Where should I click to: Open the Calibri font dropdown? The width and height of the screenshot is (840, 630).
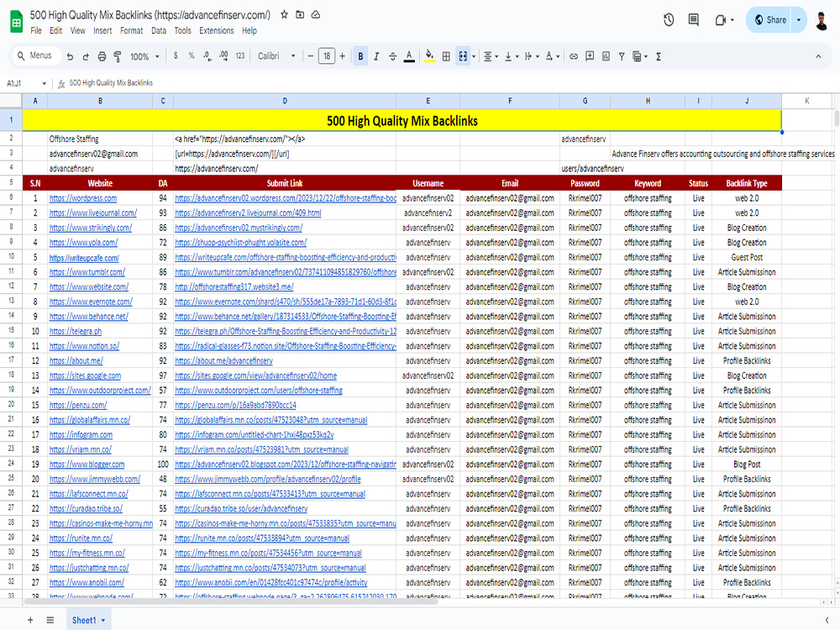tap(276, 55)
